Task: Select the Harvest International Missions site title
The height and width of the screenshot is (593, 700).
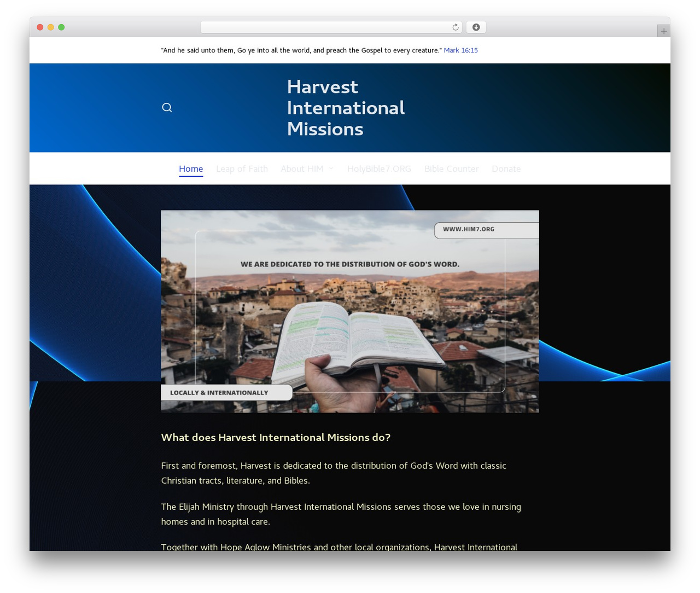Action: (346, 108)
